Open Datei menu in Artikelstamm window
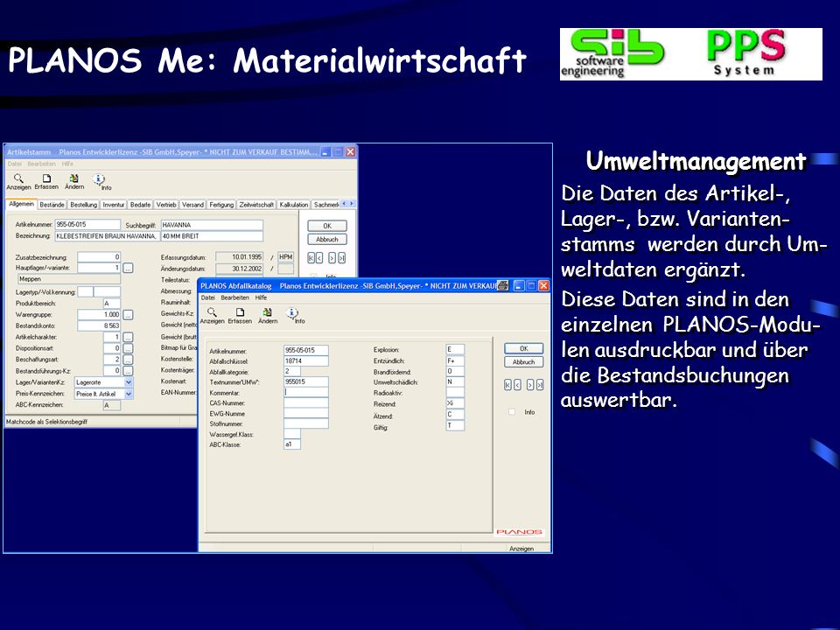Screen dimensions: 840x630 [15, 164]
